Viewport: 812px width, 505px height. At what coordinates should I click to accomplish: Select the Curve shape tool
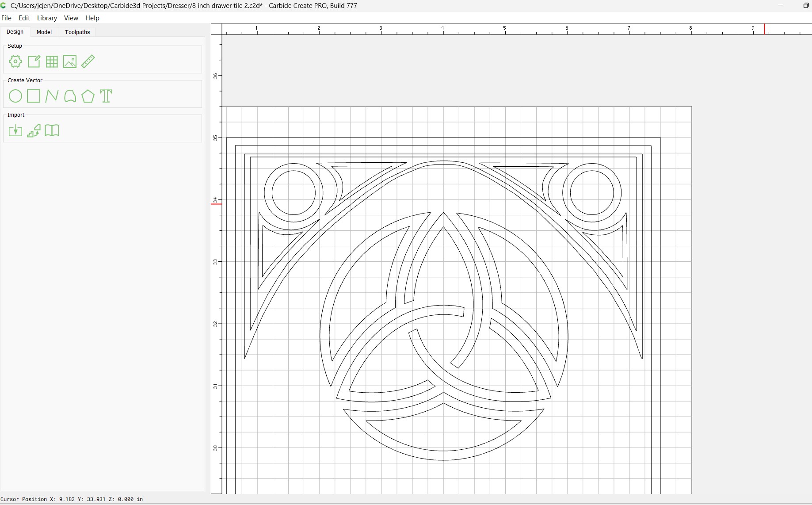[70, 96]
